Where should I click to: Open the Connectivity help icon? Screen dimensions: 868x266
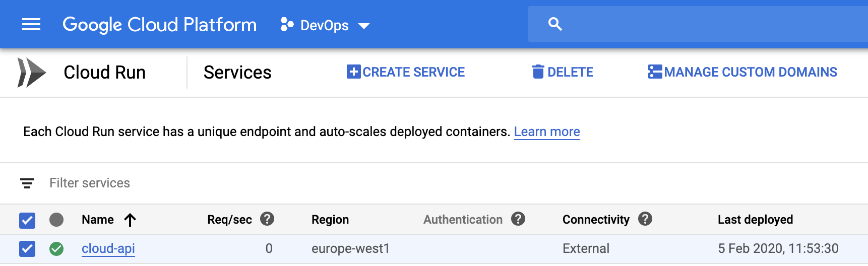click(x=645, y=219)
